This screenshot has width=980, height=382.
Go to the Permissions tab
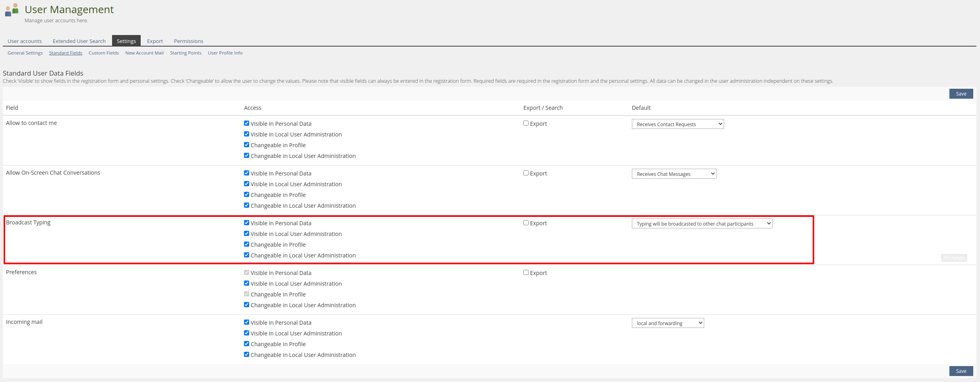tap(188, 41)
